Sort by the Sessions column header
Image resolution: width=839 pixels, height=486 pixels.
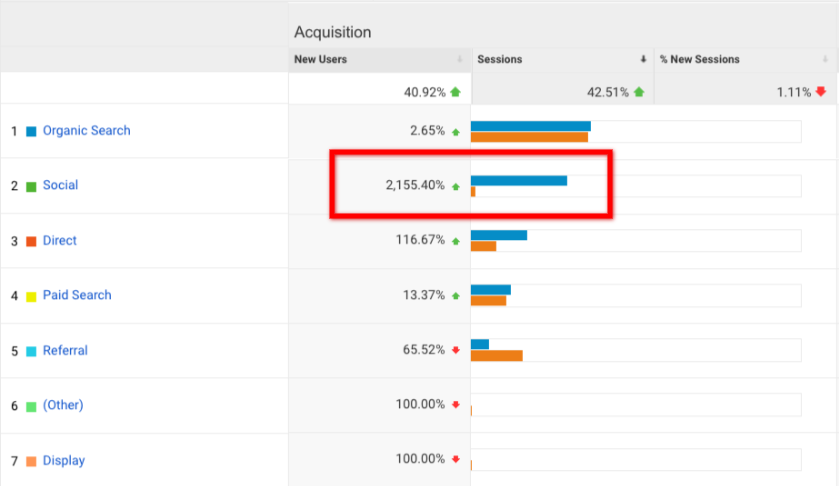(499, 60)
